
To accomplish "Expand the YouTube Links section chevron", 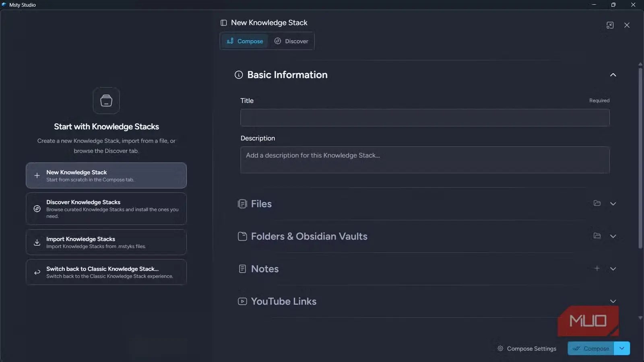I will pos(613,301).
